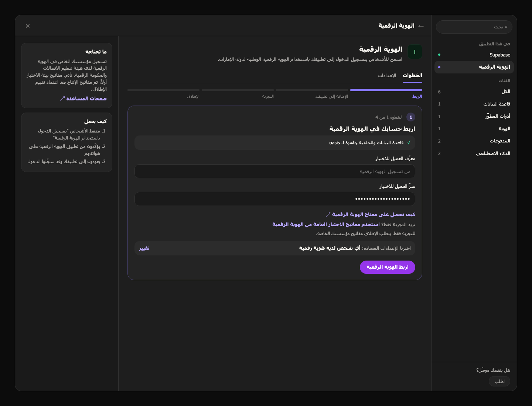Show all categories with الكل
This screenshot has width=532, height=406.
[474, 92]
